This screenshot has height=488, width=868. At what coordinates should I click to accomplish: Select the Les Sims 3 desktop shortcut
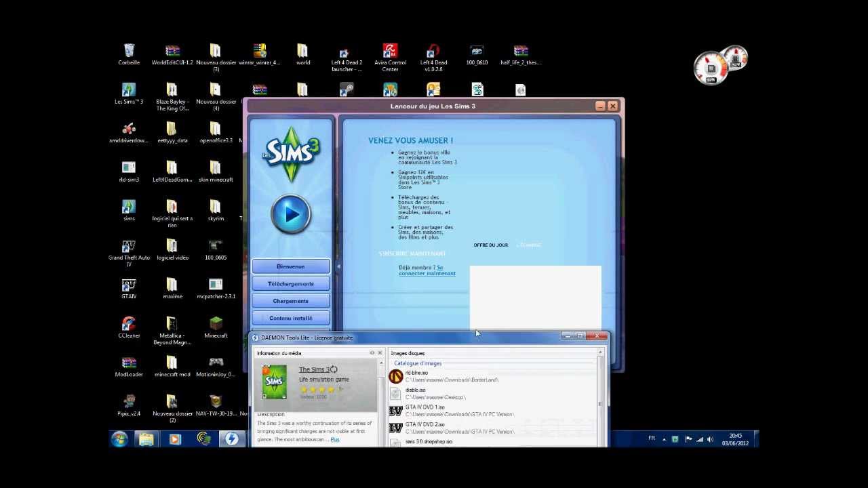click(129, 94)
